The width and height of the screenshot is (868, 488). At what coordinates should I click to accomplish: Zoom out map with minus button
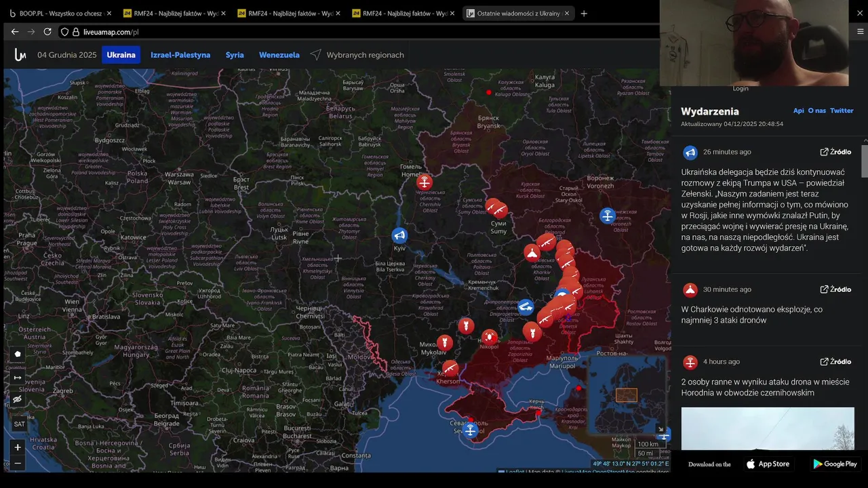pyautogui.click(x=18, y=463)
